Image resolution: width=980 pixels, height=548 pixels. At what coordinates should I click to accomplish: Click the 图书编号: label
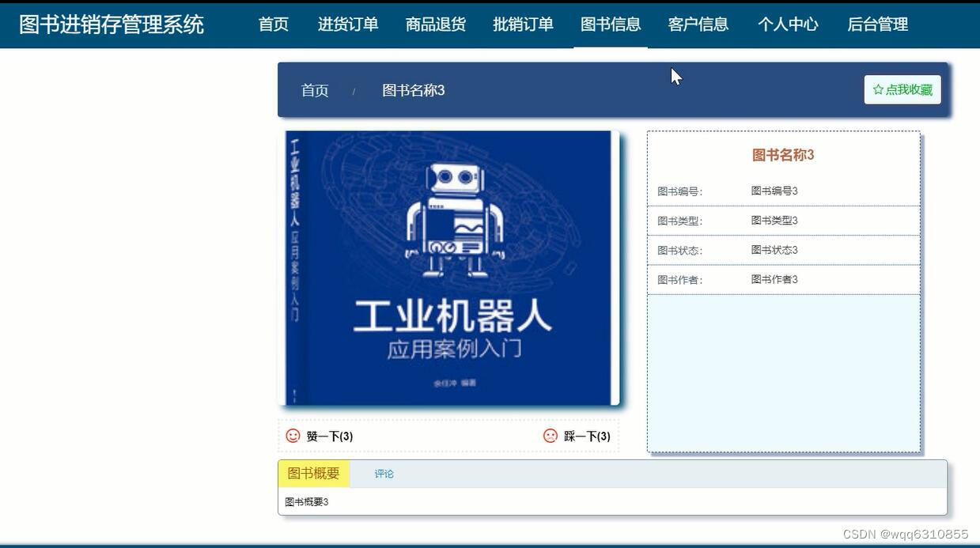tap(679, 191)
